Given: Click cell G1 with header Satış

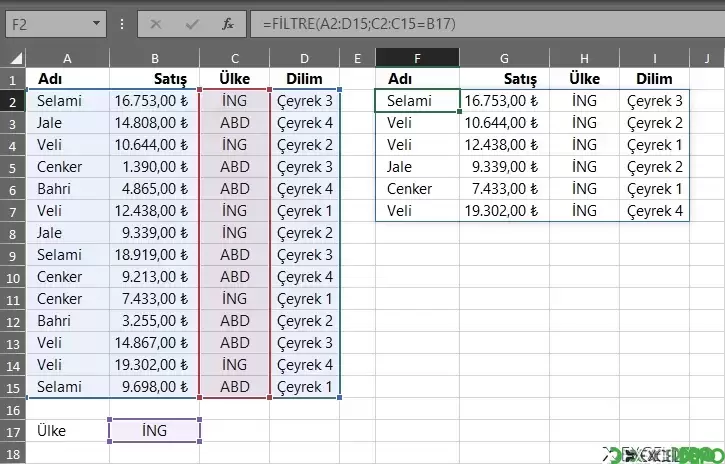Looking at the screenshot, I should 504,79.
